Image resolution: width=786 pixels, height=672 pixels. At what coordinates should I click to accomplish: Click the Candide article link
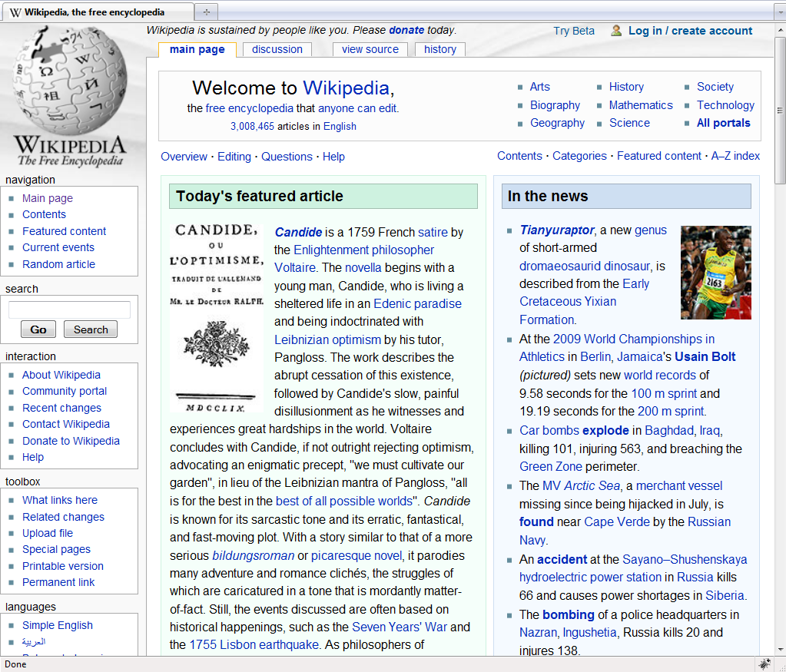298,232
